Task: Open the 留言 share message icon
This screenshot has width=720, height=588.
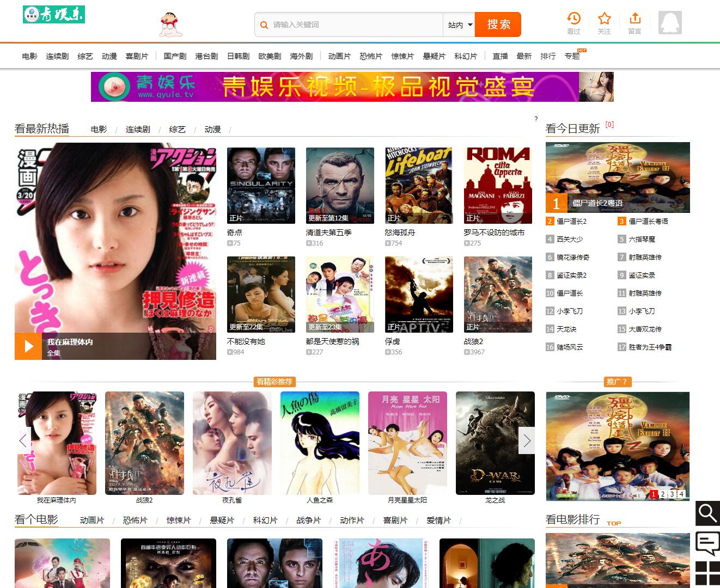Action: coord(635,19)
